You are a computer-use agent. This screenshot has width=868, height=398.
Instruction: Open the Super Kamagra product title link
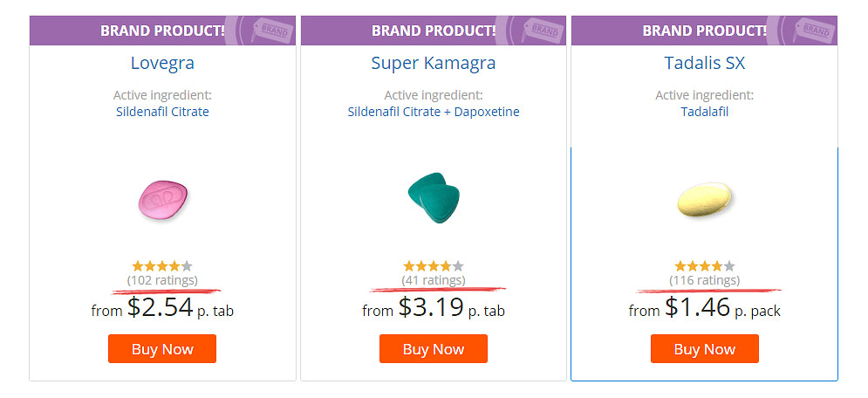pos(434,63)
